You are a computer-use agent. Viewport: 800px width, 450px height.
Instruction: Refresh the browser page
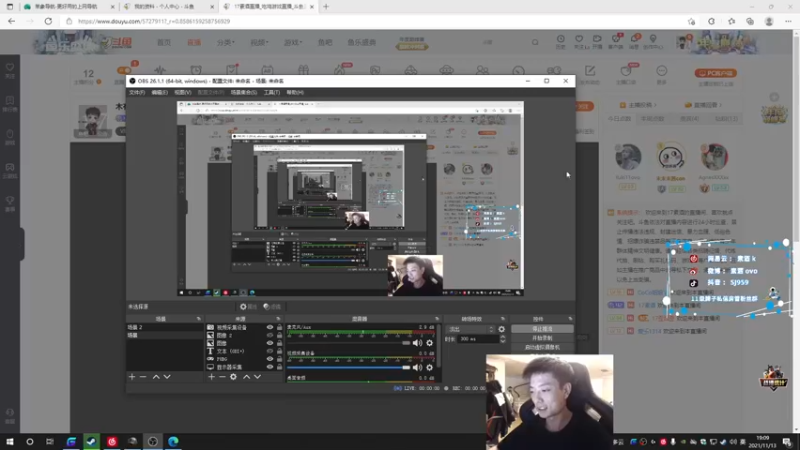48,21
